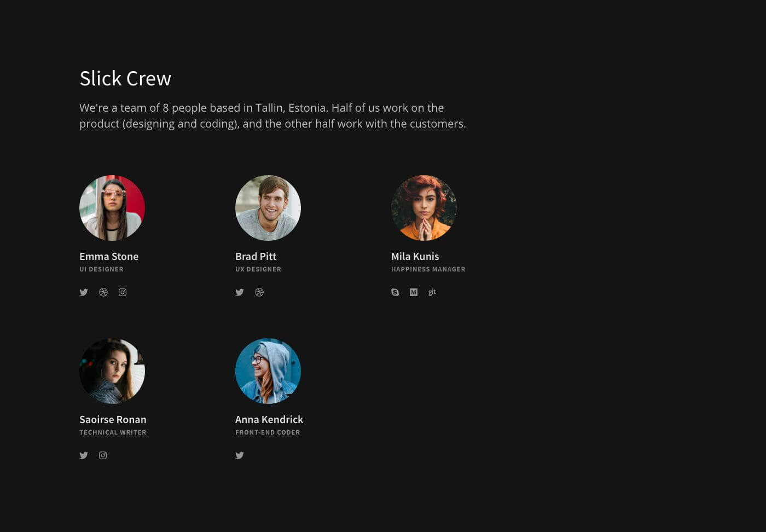Screen dimensions: 766x532
Task: Select the Brad Pitt name text
Action: click(x=256, y=256)
